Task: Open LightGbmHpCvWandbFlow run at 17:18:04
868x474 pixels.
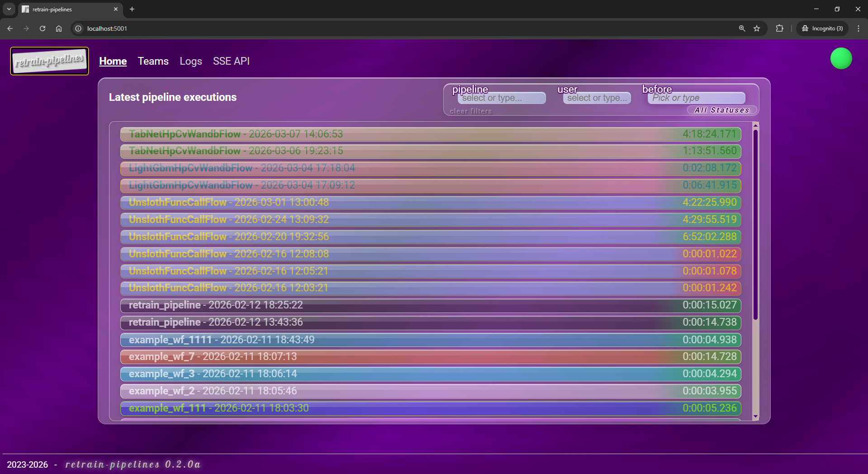Action: click(x=431, y=168)
